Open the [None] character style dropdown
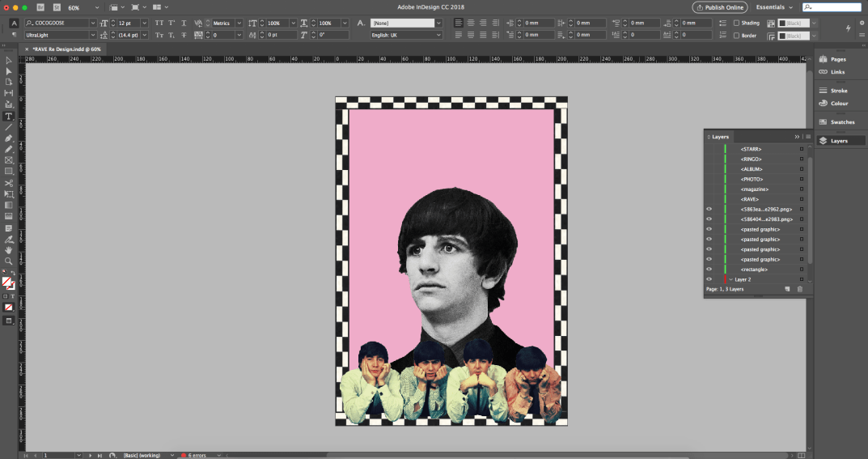The width and height of the screenshot is (868, 459). [x=439, y=23]
